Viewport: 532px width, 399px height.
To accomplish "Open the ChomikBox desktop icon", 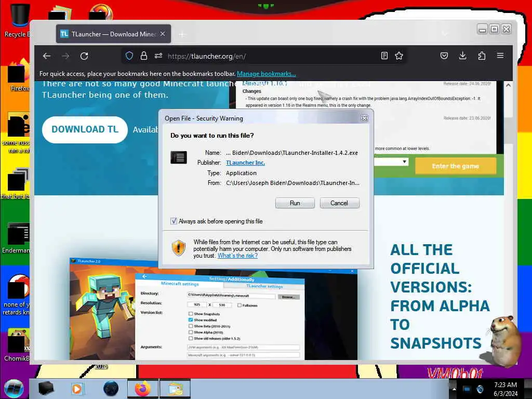I will tap(17, 345).
